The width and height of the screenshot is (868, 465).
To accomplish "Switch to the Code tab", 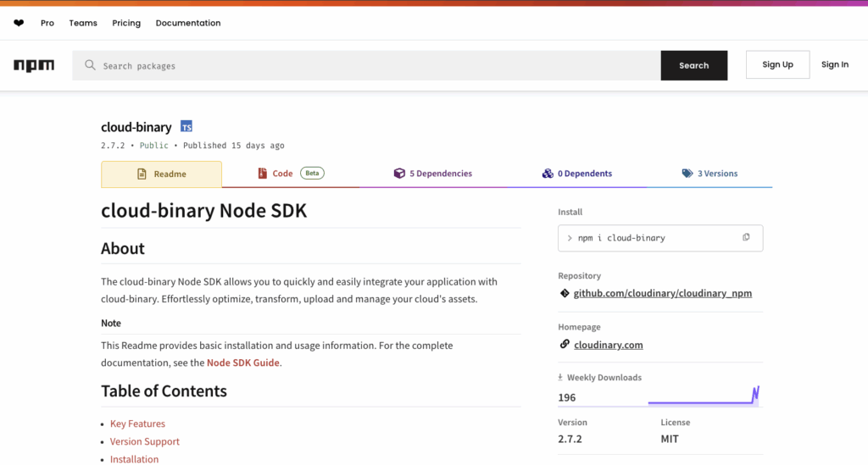I will [x=291, y=173].
